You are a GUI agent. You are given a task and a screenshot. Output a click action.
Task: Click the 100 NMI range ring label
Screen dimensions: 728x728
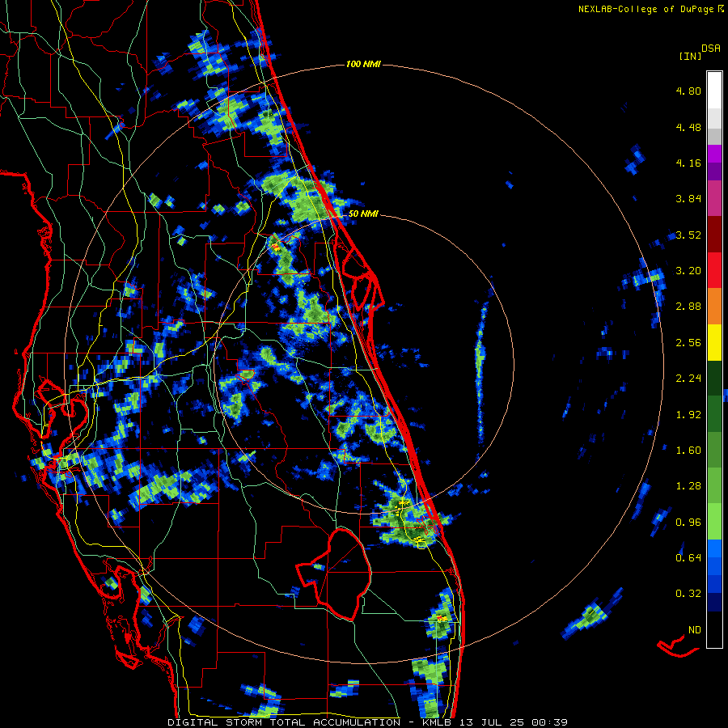363,64
